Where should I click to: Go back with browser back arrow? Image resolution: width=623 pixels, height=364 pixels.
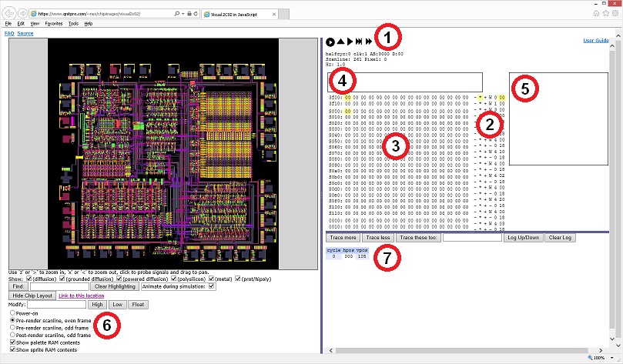(x=8, y=14)
